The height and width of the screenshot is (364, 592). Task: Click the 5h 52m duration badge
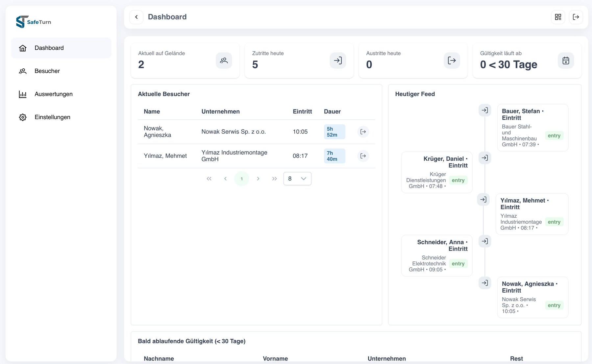(334, 132)
